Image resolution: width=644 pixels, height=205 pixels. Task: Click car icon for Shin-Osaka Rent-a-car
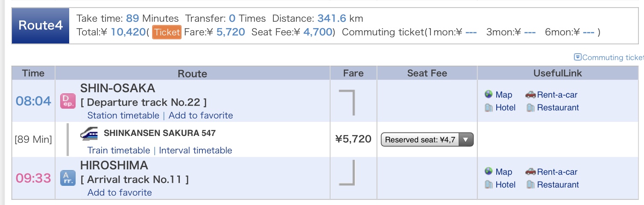pos(530,95)
